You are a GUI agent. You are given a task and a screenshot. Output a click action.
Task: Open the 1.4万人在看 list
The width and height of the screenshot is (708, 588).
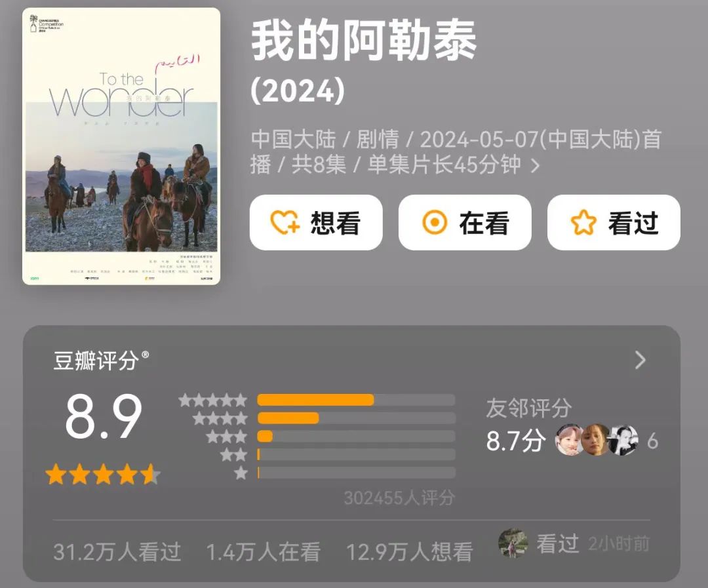(x=264, y=552)
